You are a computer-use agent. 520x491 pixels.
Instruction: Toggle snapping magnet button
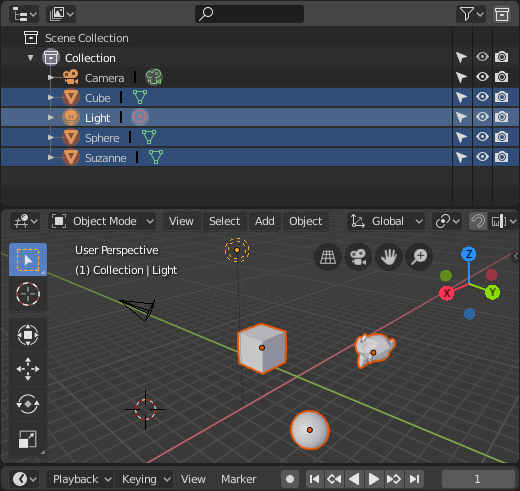point(478,221)
